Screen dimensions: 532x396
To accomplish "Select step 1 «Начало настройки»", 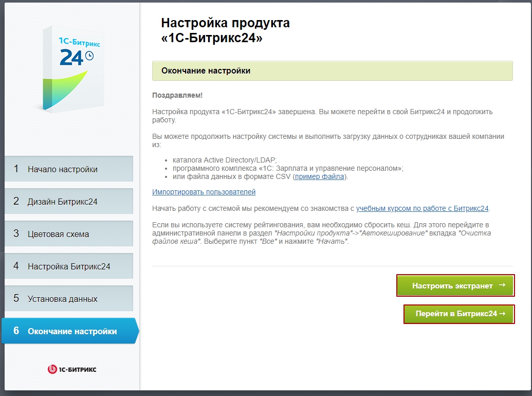I will [69, 169].
